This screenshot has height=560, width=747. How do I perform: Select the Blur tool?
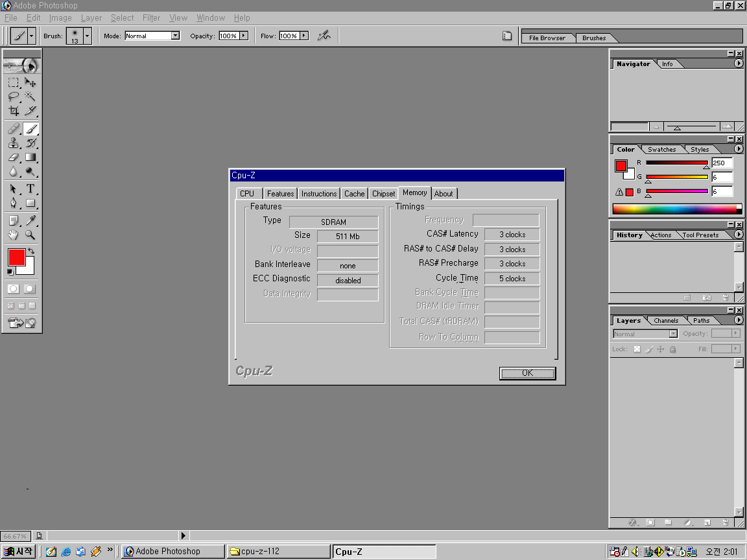coord(14,171)
